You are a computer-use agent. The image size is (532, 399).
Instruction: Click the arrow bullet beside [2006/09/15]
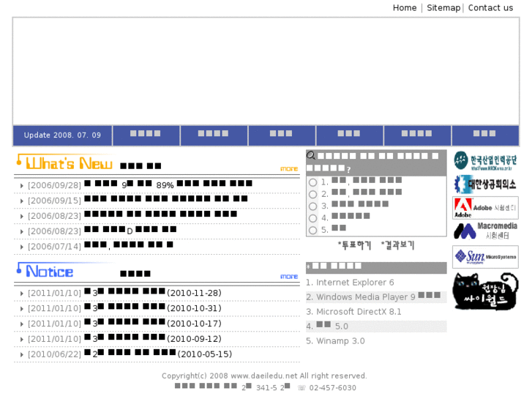[x=22, y=201]
